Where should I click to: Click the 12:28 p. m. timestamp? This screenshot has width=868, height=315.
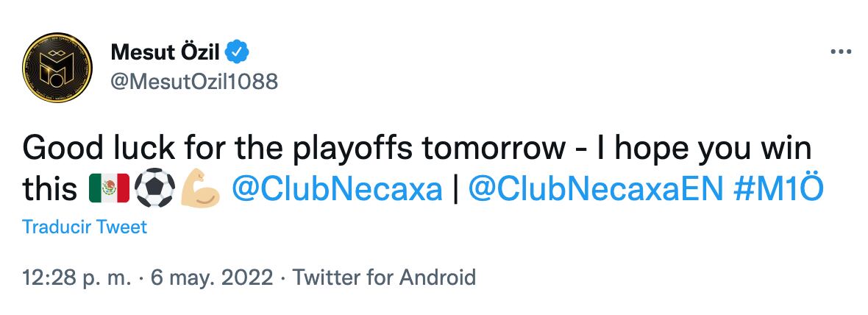point(77,278)
